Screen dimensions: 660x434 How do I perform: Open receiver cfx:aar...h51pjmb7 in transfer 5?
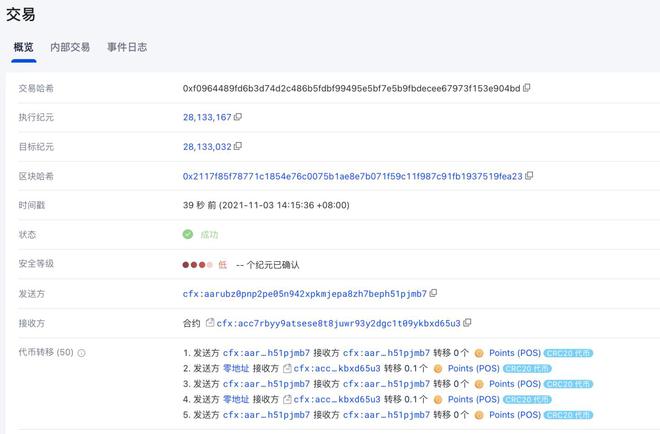386,415
